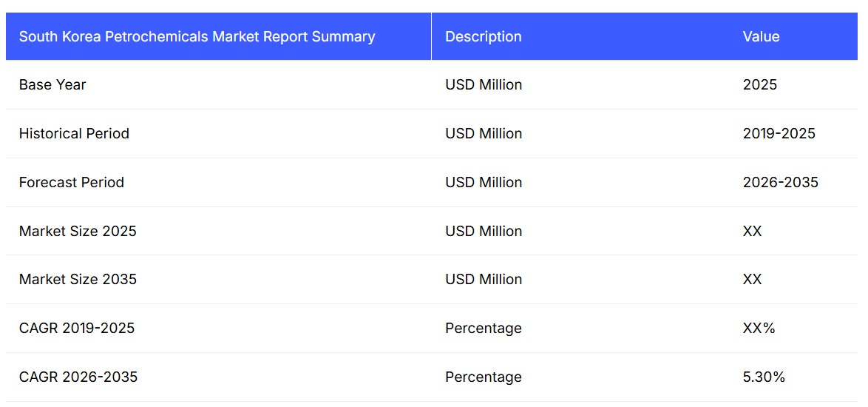This screenshot has height=407, width=868.
Task: Click the '2026-2035' forecast period value
Action: click(x=780, y=183)
